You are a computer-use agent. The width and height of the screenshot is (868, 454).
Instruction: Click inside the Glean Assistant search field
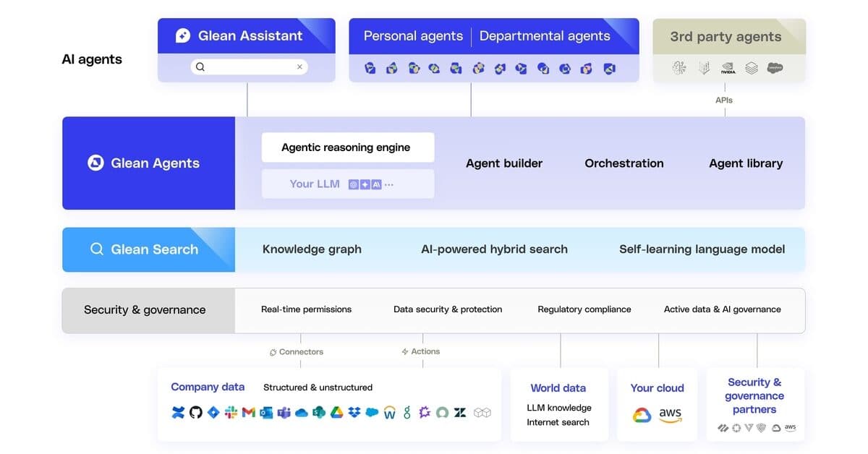(x=249, y=67)
